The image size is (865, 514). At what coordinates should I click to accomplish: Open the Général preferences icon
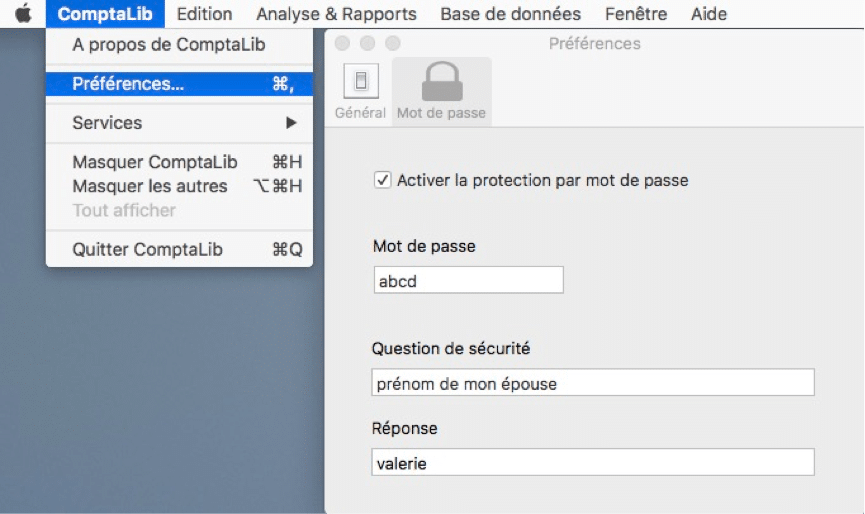pos(361,81)
